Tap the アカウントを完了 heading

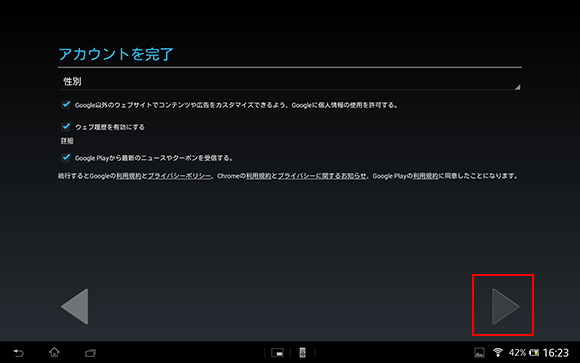(116, 54)
